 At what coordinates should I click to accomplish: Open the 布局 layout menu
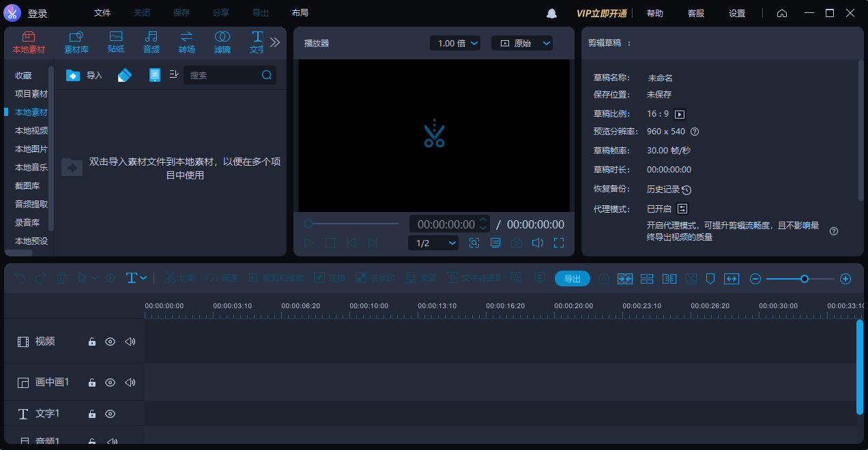click(x=300, y=13)
